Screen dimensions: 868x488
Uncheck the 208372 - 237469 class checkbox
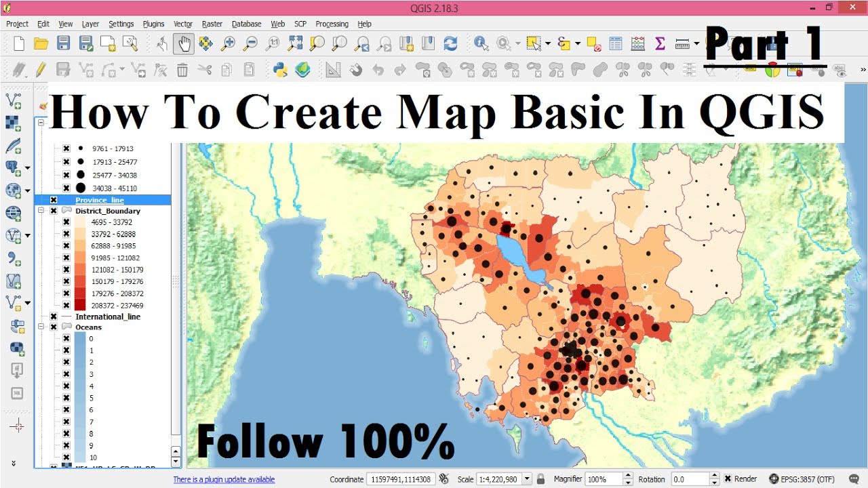[66, 306]
